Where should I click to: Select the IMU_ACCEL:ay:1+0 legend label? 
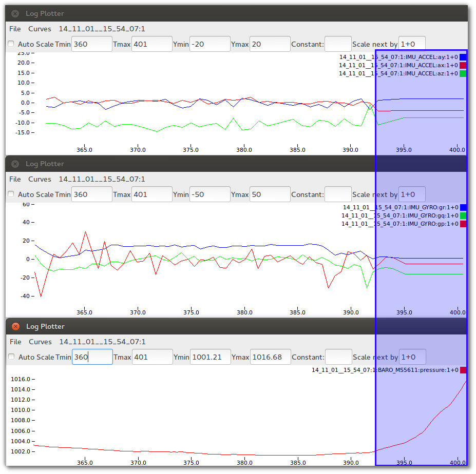click(x=398, y=57)
